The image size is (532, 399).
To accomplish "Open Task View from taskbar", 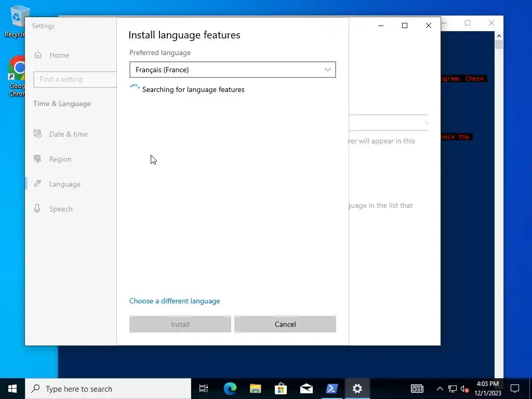I will click(204, 389).
